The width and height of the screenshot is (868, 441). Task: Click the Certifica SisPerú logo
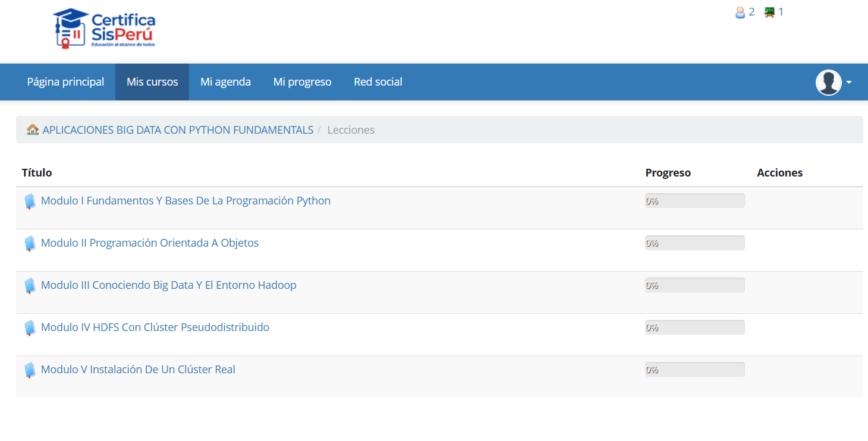pos(104,29)
